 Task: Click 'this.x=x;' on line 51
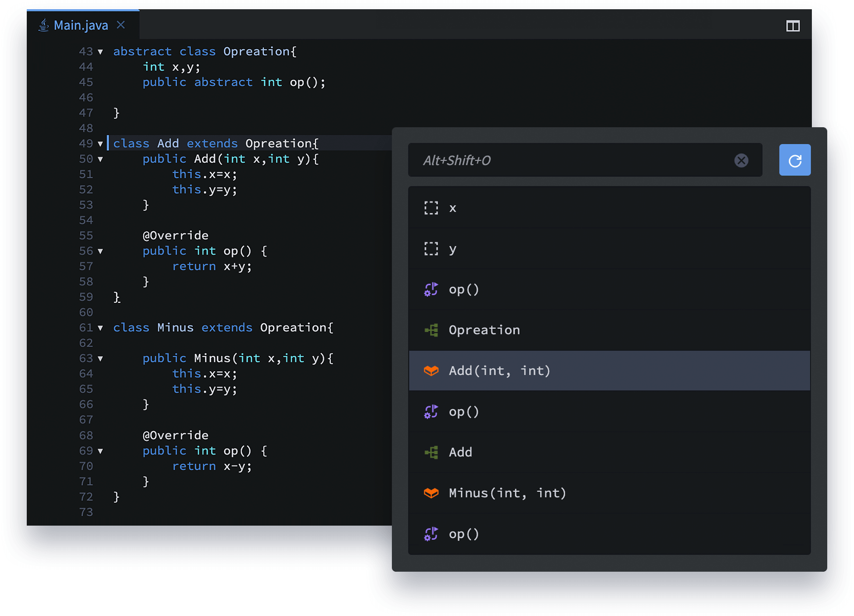tap(205, 174)
